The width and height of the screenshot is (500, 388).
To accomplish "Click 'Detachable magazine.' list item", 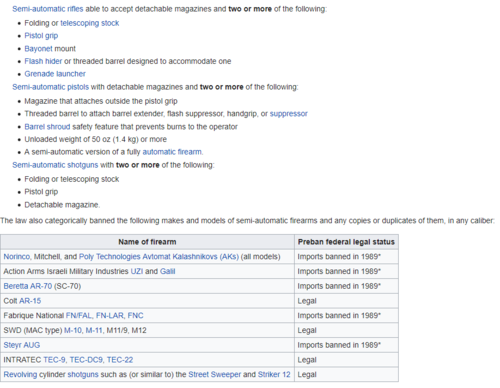I will 62,205.
